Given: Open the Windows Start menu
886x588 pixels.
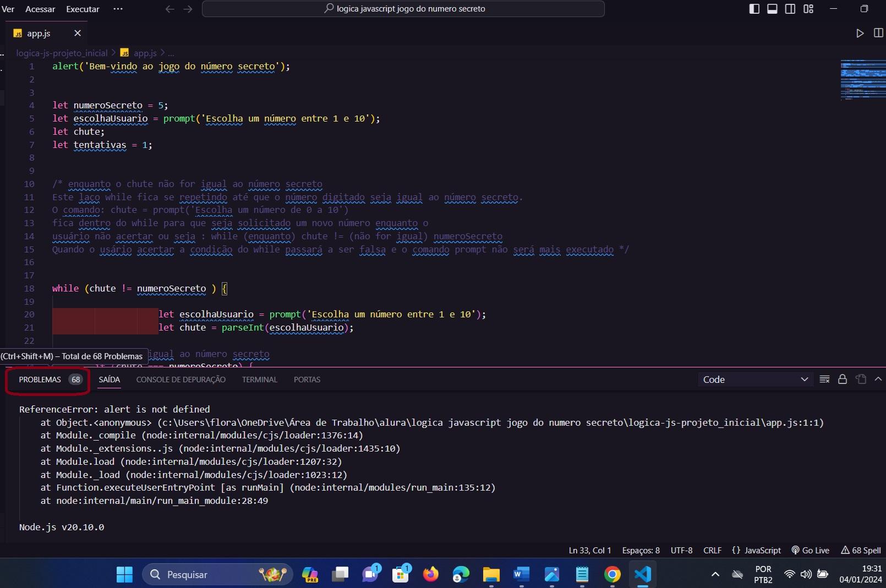Looking at the screenshot, I should (125, 575).
